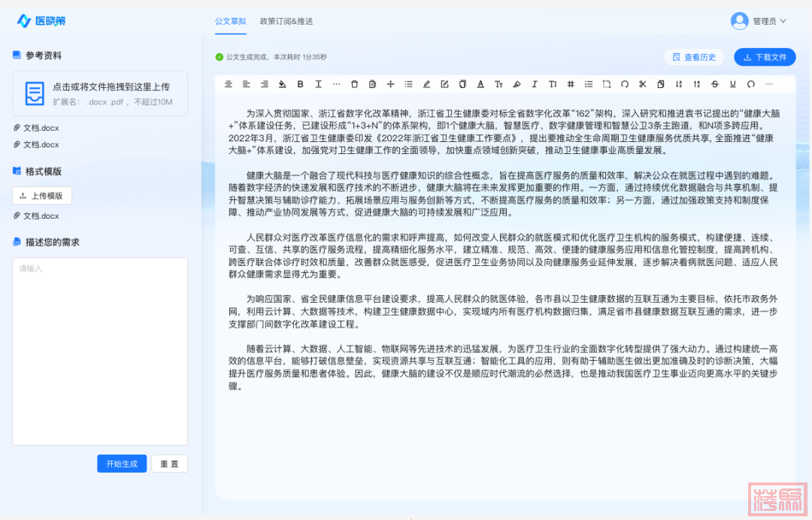This screenshot has width=812, height=520.
Task: Click the 上传模版 upload button
Action: click(42, 195)
